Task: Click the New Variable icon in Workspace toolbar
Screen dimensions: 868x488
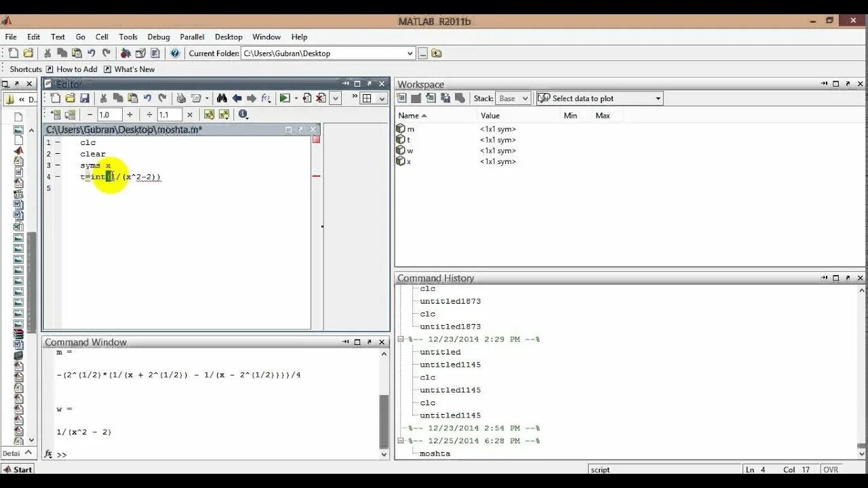Action: (401, 98)
